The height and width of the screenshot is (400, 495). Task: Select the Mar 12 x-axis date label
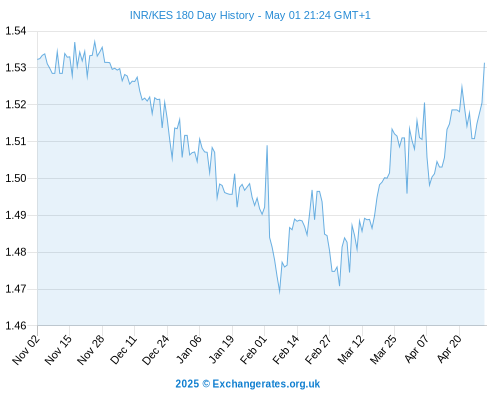pos(351,350)
